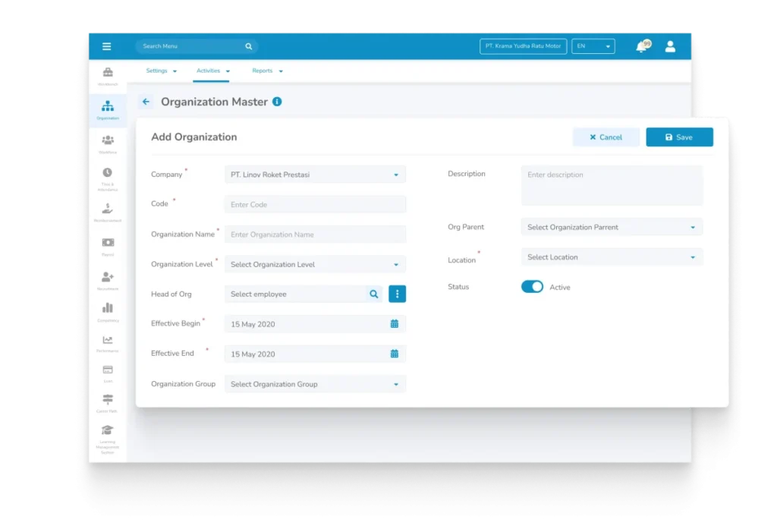Image resolution: width=777 pixels, height=532 pixels.
Task: Click the back arrow beside Organization Master
Action: (x=146, y=102)
